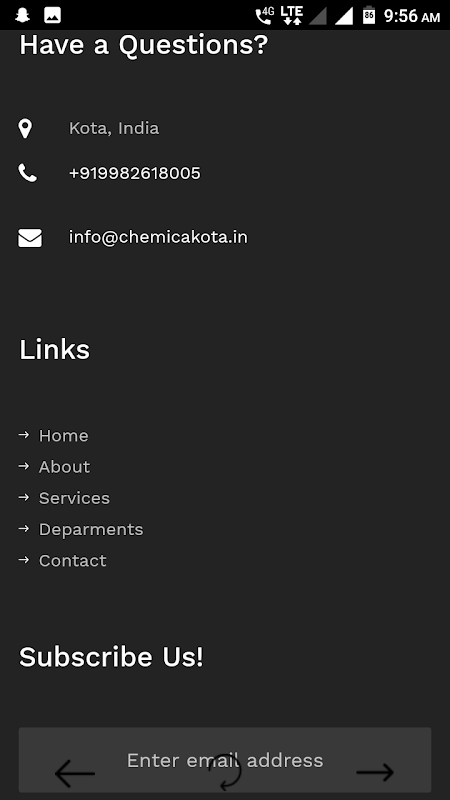Tap the location pin icon
The width and height of the screenshot is (450, 800).
pyautogui.click(x=25, y=129)
